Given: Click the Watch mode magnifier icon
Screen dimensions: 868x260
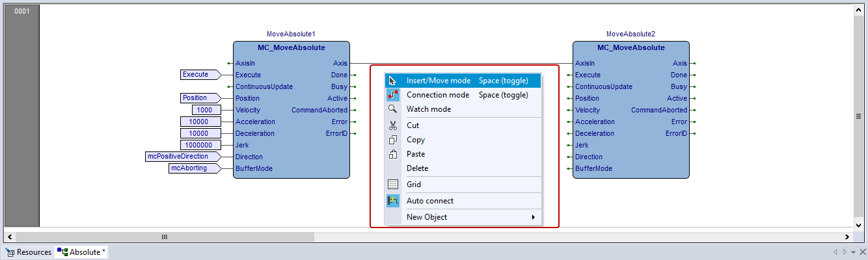Looking at the screenshot, I should [x=392, y=109].
